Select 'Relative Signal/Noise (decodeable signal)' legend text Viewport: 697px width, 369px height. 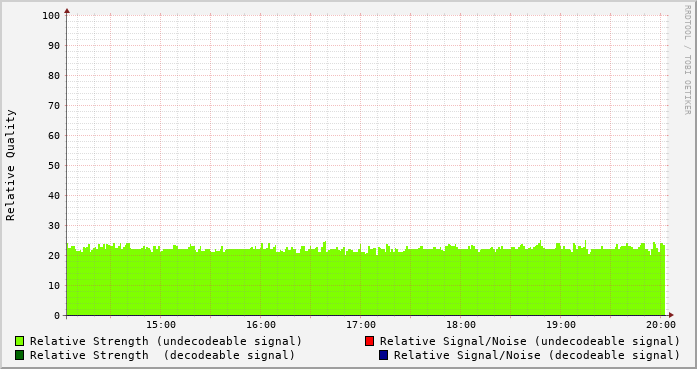[537, 355]
